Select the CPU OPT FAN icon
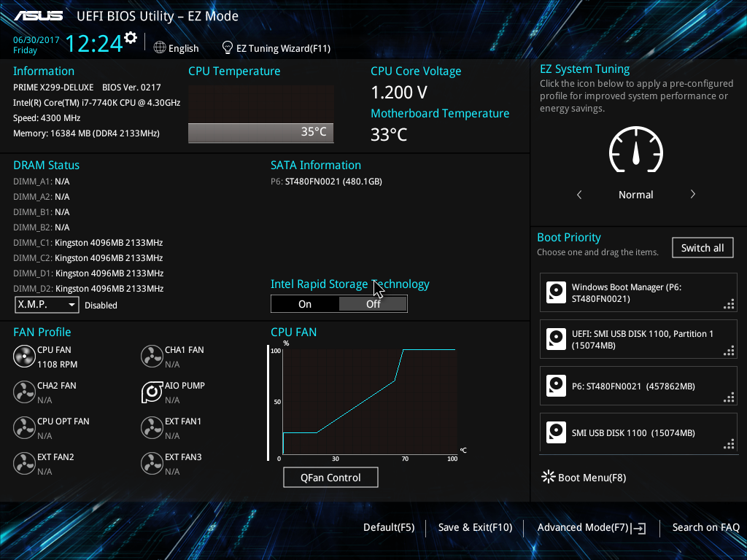 [24, 427]
